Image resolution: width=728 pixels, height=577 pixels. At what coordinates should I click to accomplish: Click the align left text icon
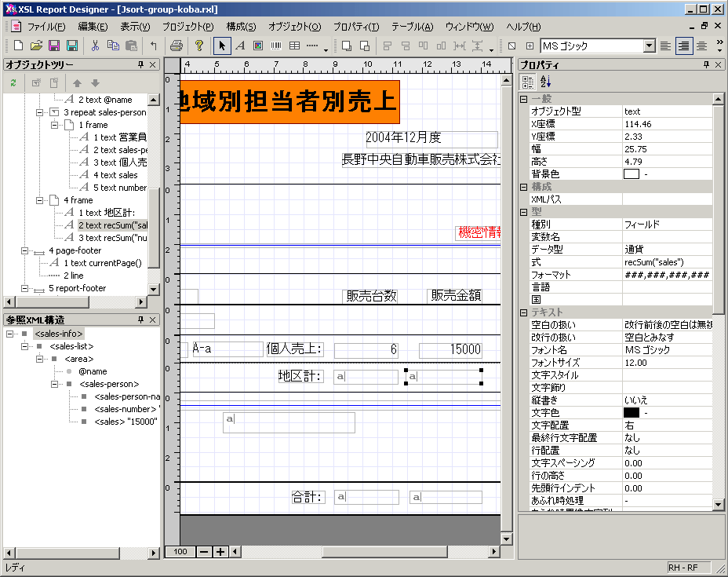tap(666, 46)
